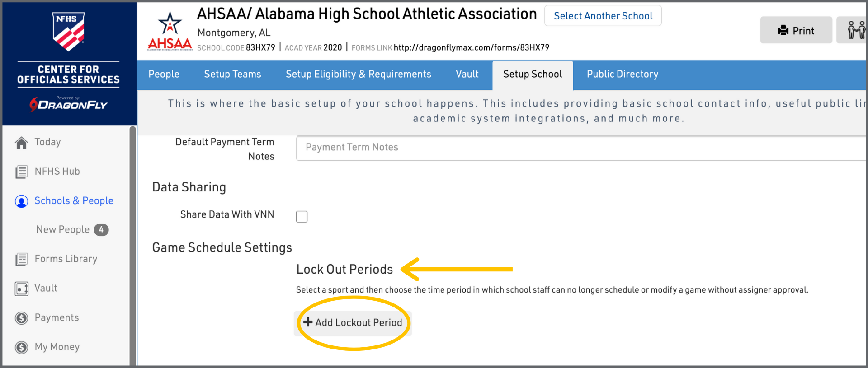
Task: Click the Payment Term Notes field
Action: (x=579, y=148)
